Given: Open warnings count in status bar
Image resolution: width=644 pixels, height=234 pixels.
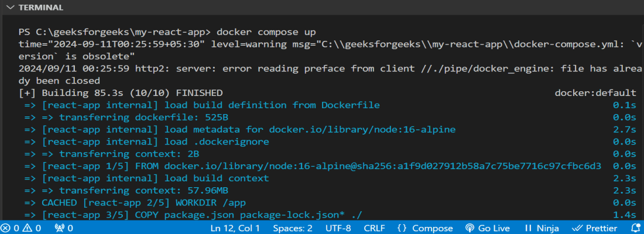Looking at the screenshot, I should pos(33,228).
